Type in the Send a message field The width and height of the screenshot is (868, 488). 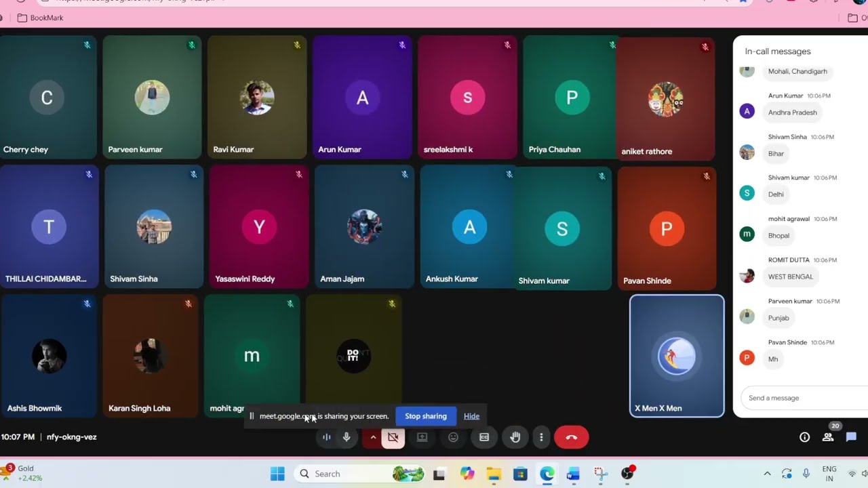[804, 398]
